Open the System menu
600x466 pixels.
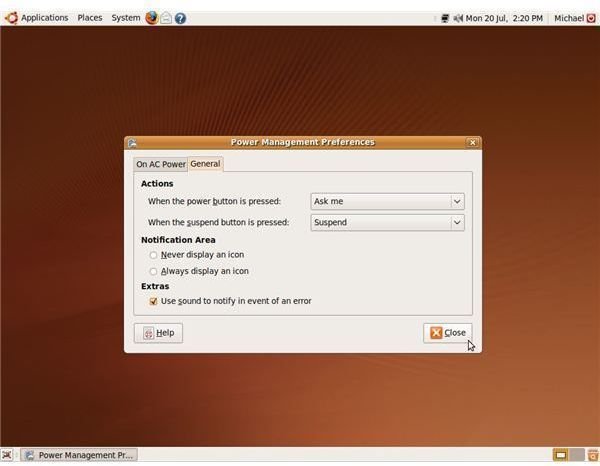[x=126, y=18]
